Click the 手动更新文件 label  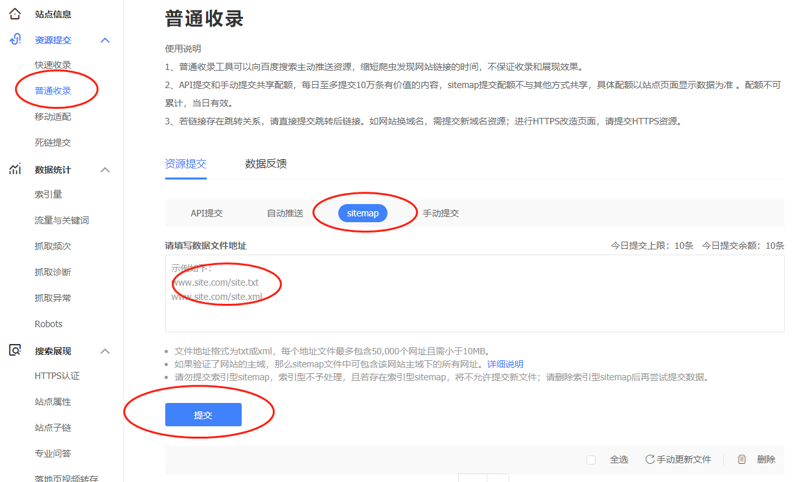coord(684,460)
